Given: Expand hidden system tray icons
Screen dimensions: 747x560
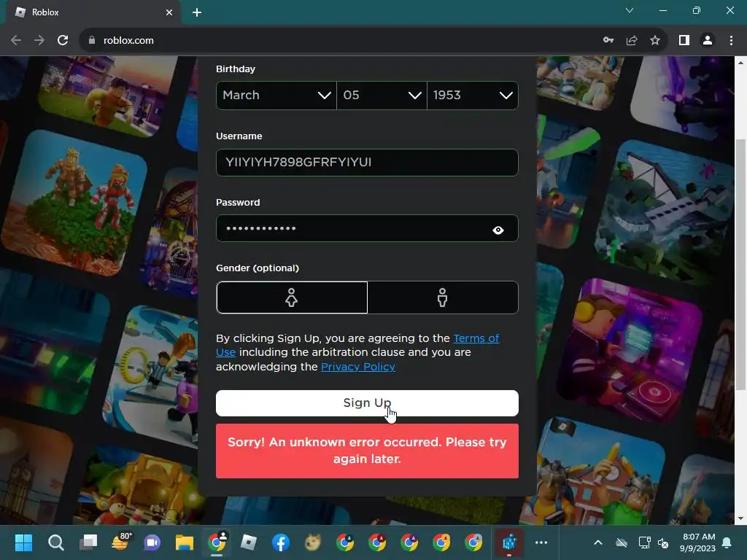Looking at the screenshot, I should point(598,542).
